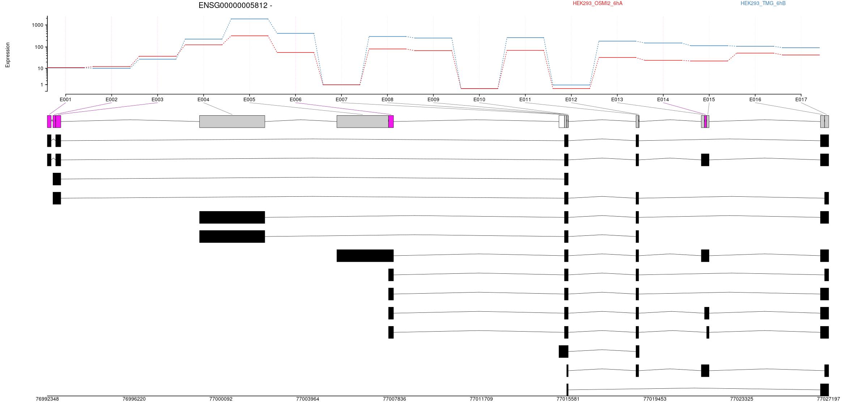
Task: Click genomic coordinate 77019453
Action: pos(655,399)
